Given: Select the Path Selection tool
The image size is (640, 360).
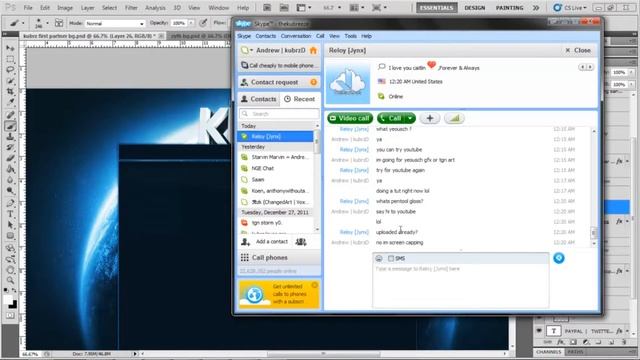Looking at the screenshot, I should point(10,225).
